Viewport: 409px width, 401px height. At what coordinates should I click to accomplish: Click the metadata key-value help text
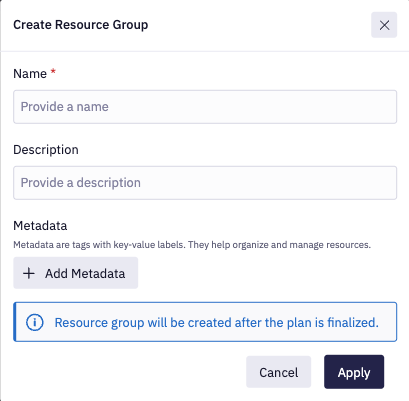192,245
